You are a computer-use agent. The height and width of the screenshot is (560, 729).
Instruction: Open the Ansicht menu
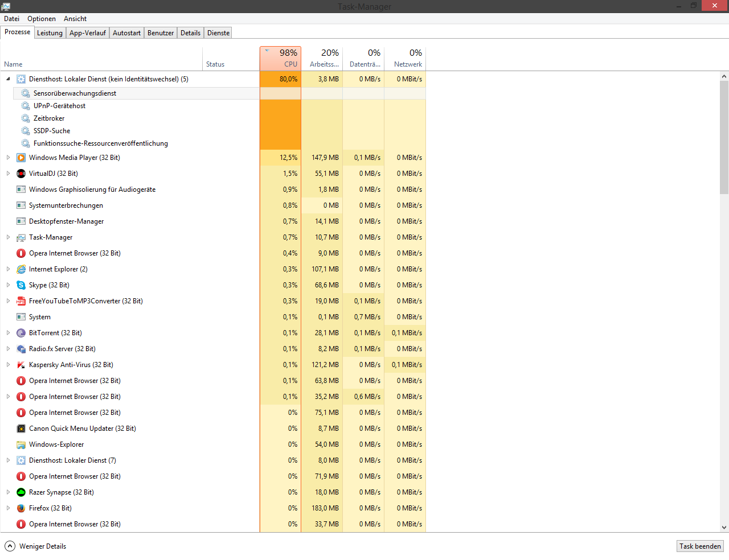coord(75,19)
